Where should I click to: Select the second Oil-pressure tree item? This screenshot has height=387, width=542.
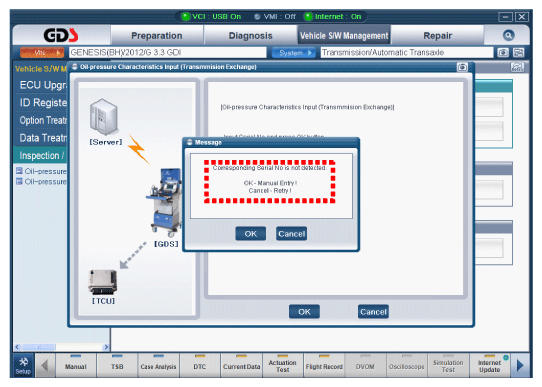pyautogui.click(x=41, y=181)
